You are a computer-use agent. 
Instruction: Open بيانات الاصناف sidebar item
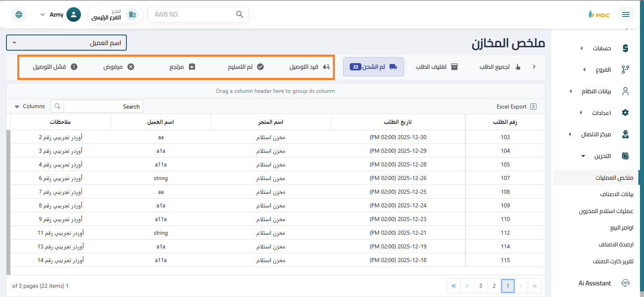(617, 194)
